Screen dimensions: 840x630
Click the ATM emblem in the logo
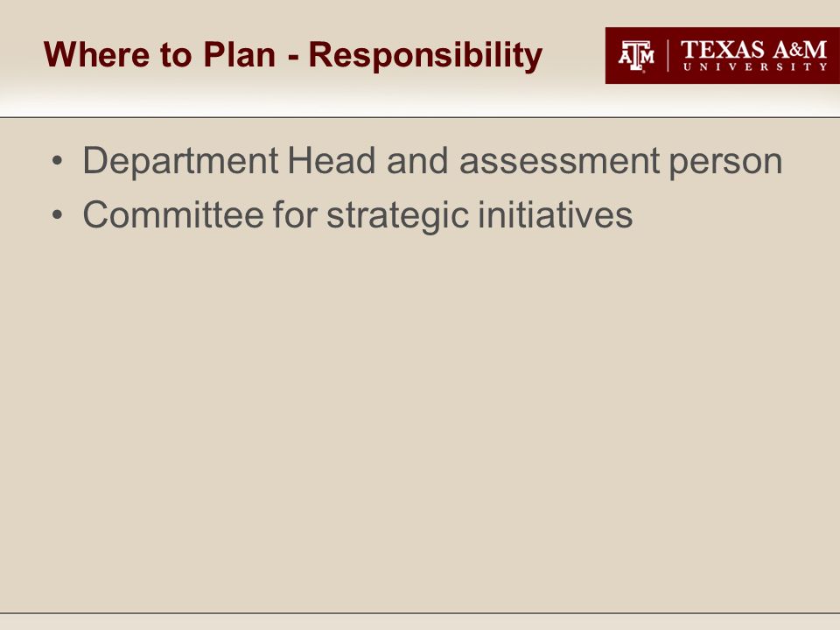[x=636, y=56]
